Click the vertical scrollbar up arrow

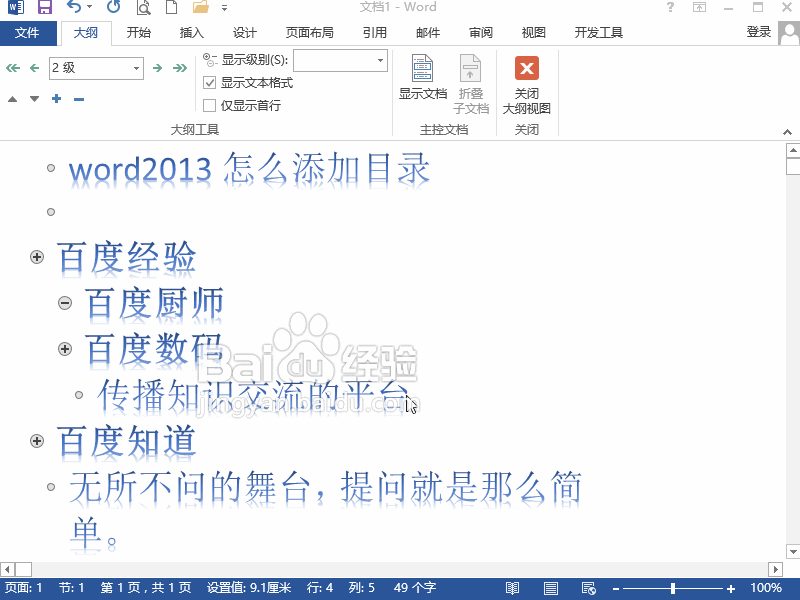pyautogui.click(x=793, y=150)
